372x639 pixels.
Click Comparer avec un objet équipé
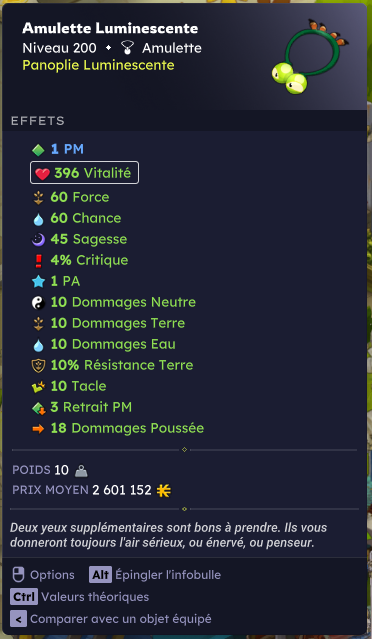pyautogui.click(x=111, y=619)
